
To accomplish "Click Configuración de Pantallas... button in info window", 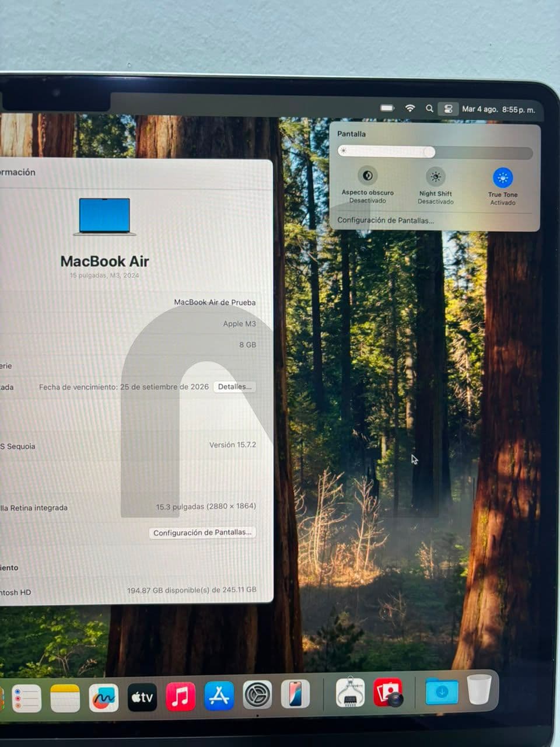I will [202, 532].
